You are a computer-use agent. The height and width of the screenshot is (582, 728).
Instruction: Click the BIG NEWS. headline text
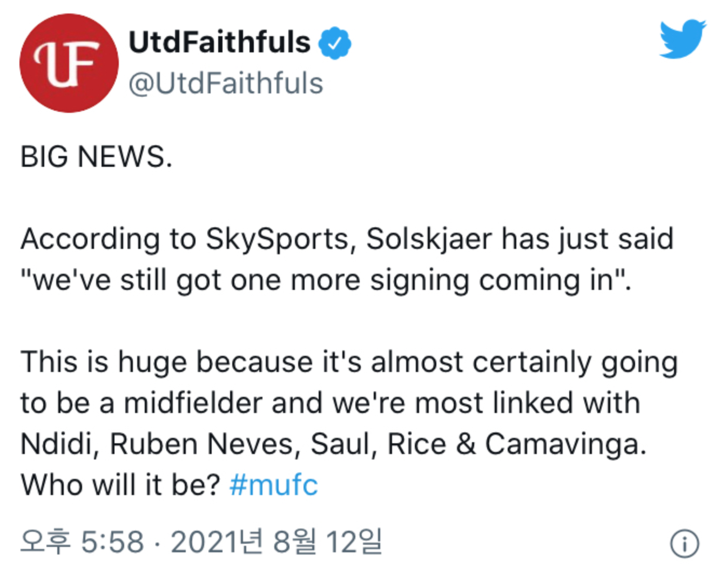point(97,157)
